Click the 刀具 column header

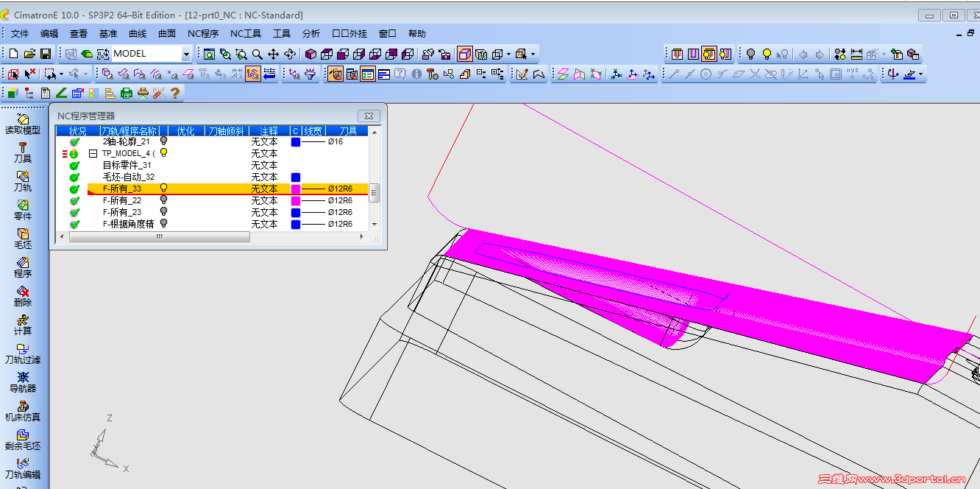[x=348, y=131]
